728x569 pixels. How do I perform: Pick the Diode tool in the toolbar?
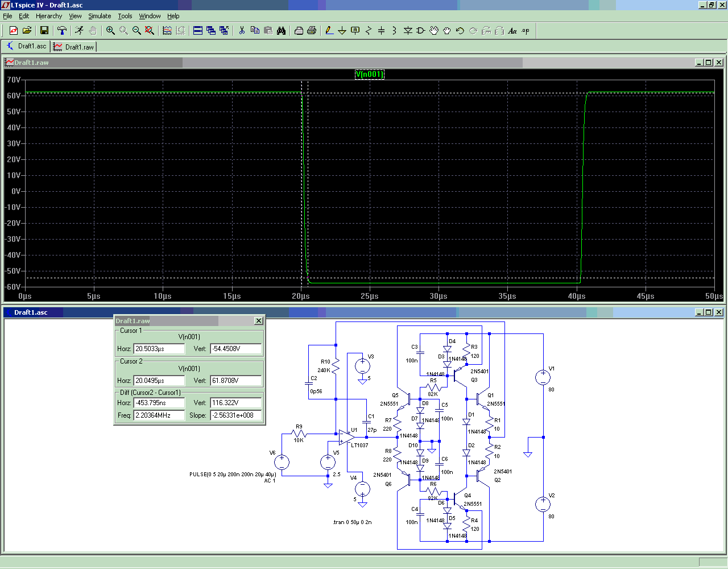(x=407, y=30)
